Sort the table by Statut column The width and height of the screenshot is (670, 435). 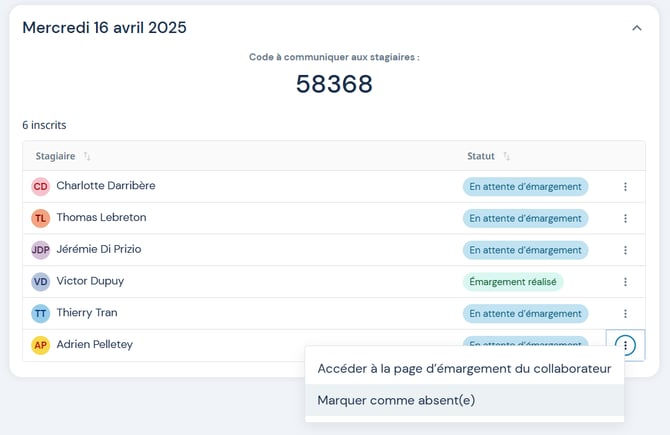pyautogui.click(x=506, y=157)
